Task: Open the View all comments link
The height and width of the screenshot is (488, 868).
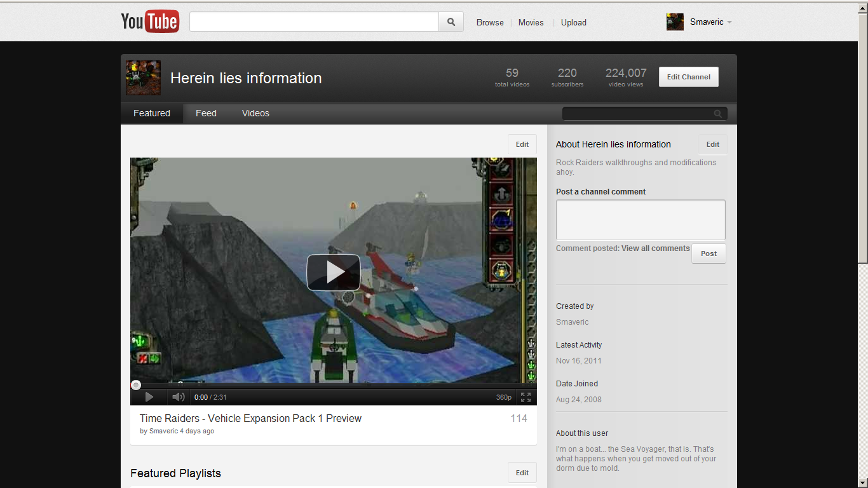Action: tap(656, 248)
